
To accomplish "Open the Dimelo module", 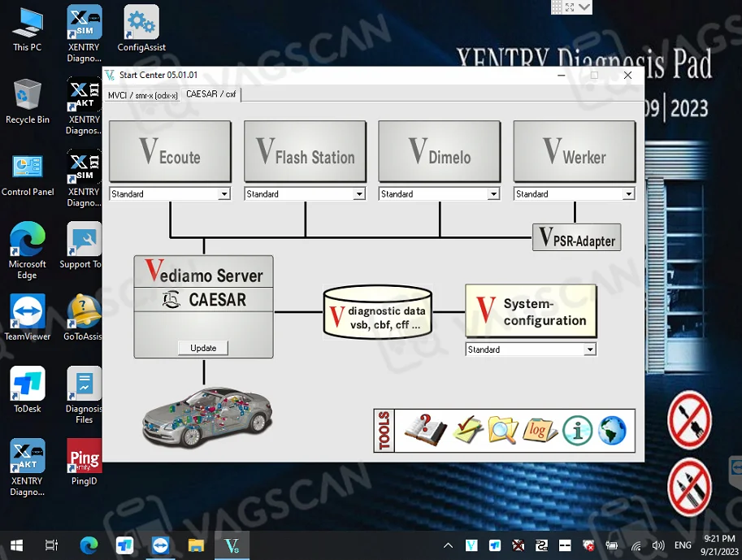I will 440,152.
